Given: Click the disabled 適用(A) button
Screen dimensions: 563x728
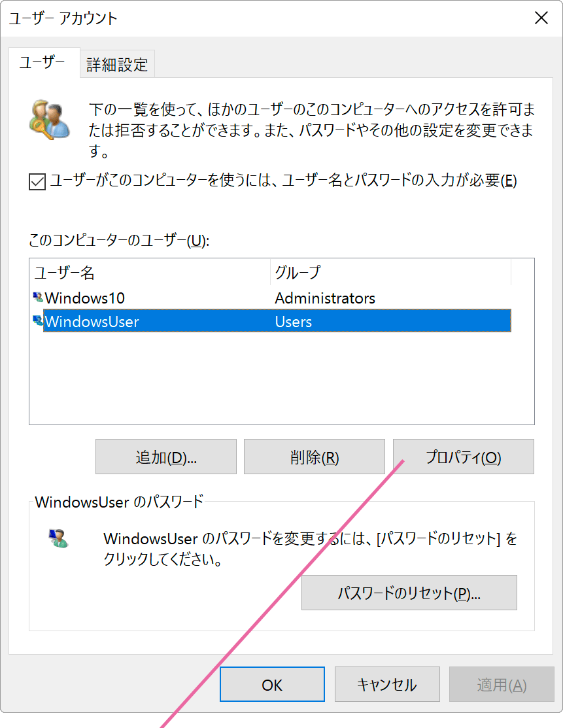Looking at the screenshot, I should pos(502,684).
